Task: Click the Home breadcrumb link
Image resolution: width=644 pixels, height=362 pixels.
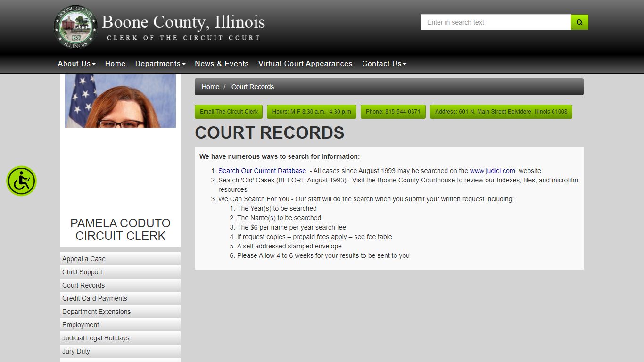Action: (x=210, y=87)
